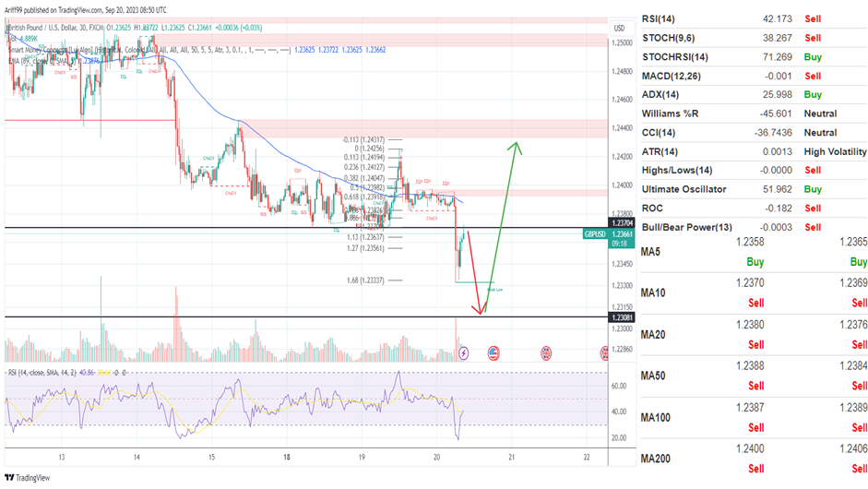This screenshot has width=868, height=489.
Task: Click date 14 on the time axis
Action: coord(137,458)
